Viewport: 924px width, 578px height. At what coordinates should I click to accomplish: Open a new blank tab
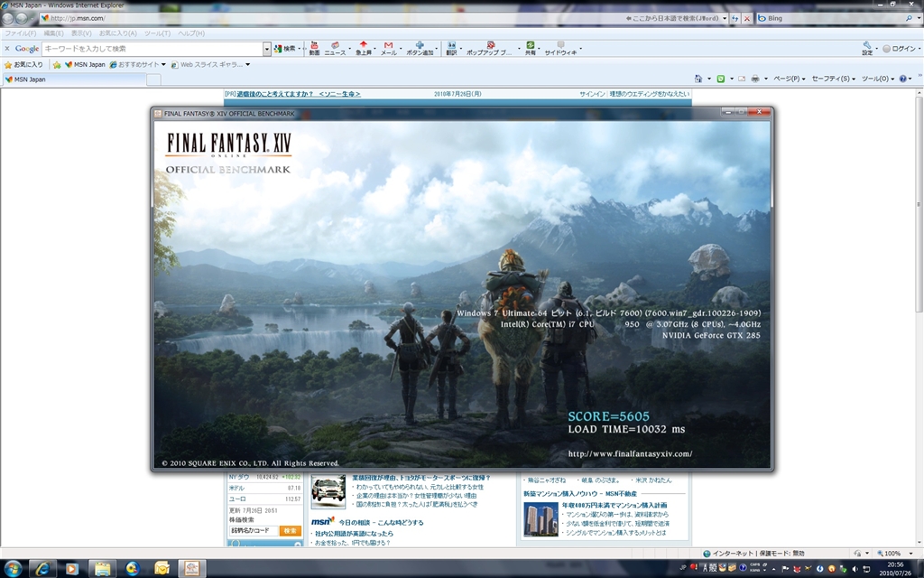(x=153, y=79)
